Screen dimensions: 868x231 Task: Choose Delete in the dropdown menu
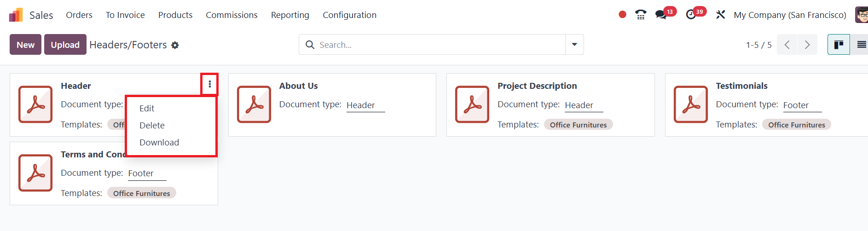152,126
